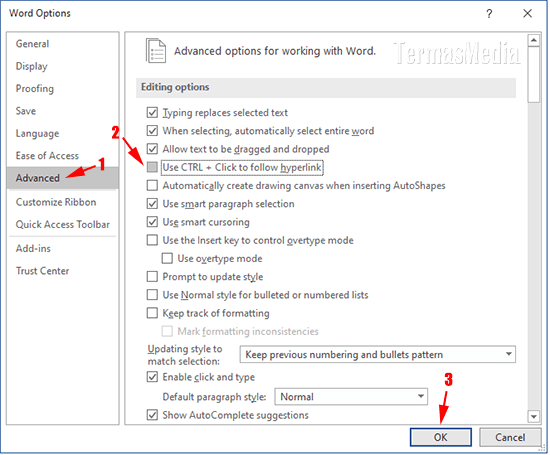Enable Keep track of formatting
The image size is (550, 455).
pos(152,313)
